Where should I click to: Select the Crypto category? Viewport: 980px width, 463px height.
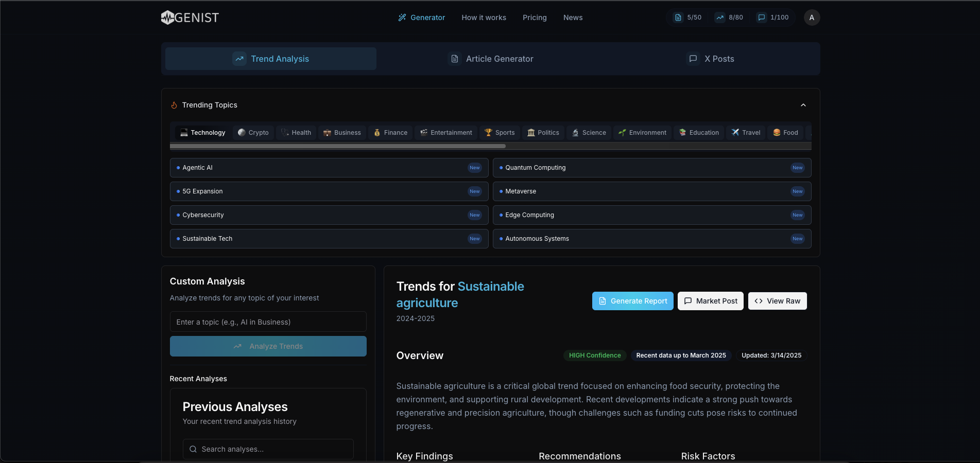pos(253,133)
